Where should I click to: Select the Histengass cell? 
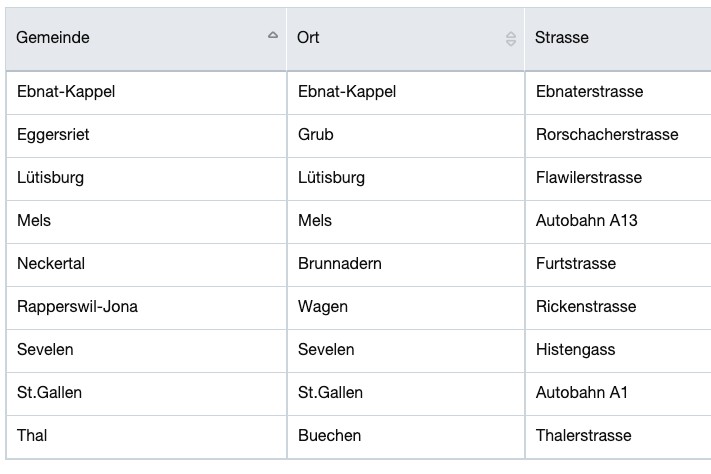tap(618, 351)
